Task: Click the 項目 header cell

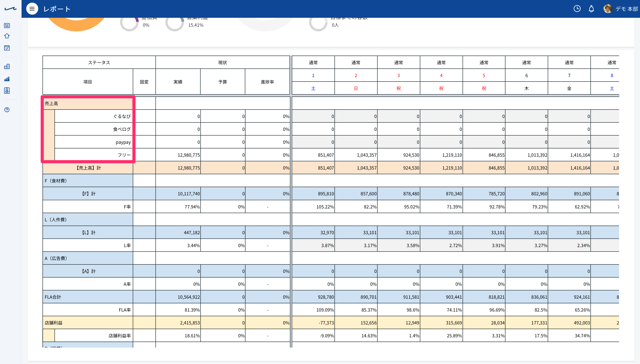Action: click(x=88, y=82)
